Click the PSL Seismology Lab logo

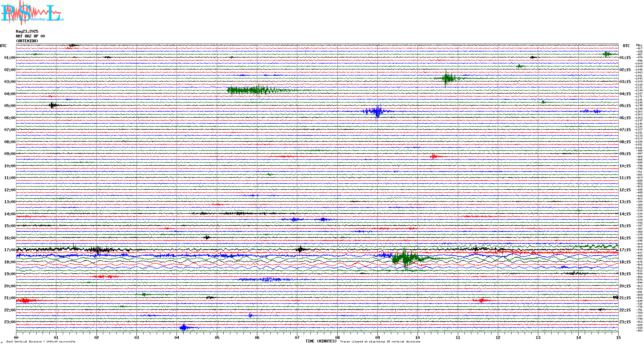32,12
